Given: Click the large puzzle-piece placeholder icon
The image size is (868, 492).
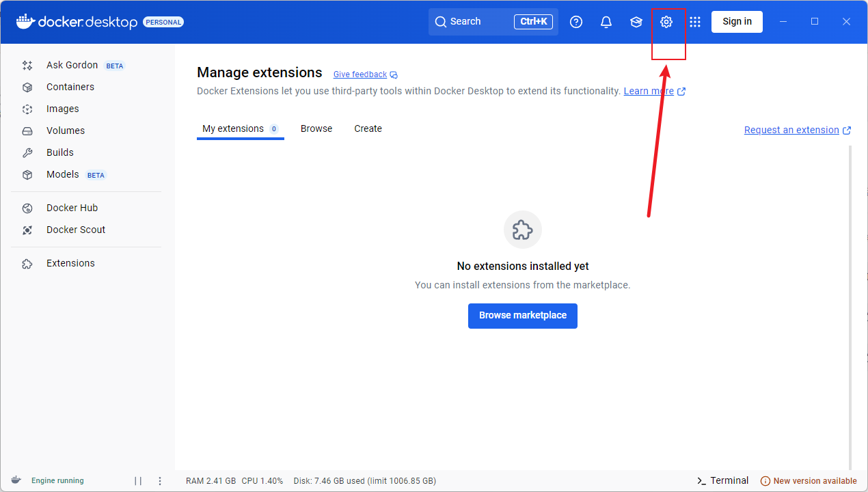Looking at the screenshot, I should pos(523,230).
